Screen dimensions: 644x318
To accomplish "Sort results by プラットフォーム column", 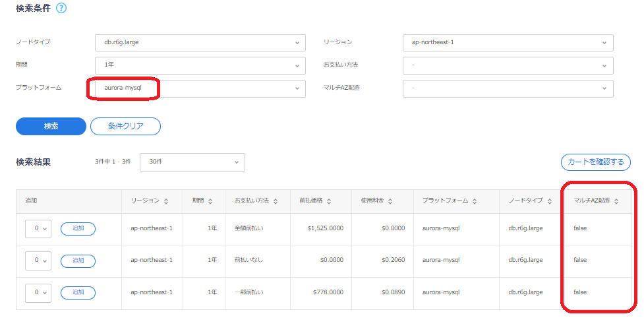I will click(x=475, y=201).
